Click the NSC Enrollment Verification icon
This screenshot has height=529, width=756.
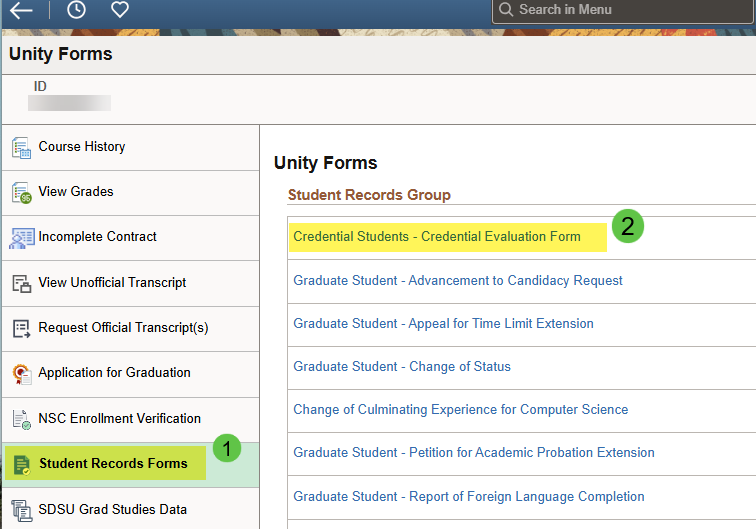point(21,420)
